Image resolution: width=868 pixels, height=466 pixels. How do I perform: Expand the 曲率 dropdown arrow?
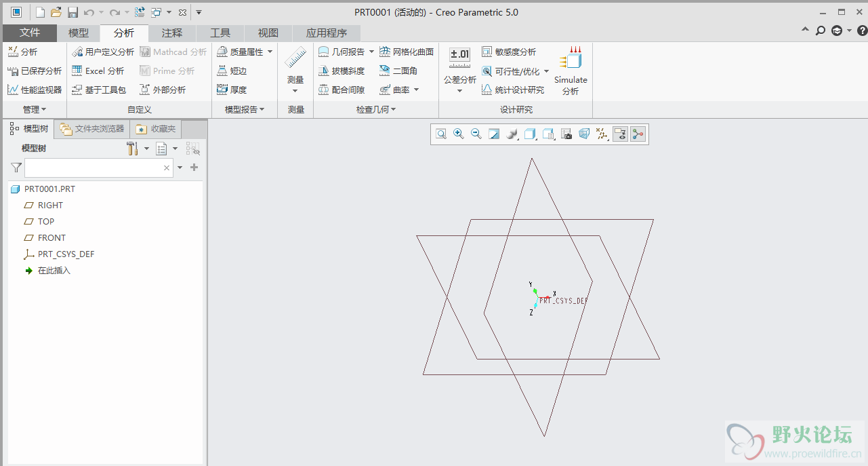416,90
